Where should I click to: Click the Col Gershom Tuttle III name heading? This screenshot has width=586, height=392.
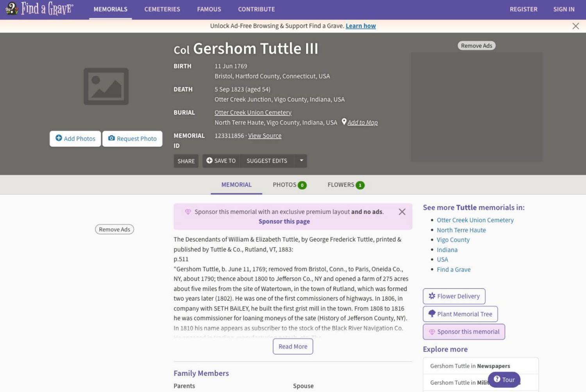tap(246, 49)
